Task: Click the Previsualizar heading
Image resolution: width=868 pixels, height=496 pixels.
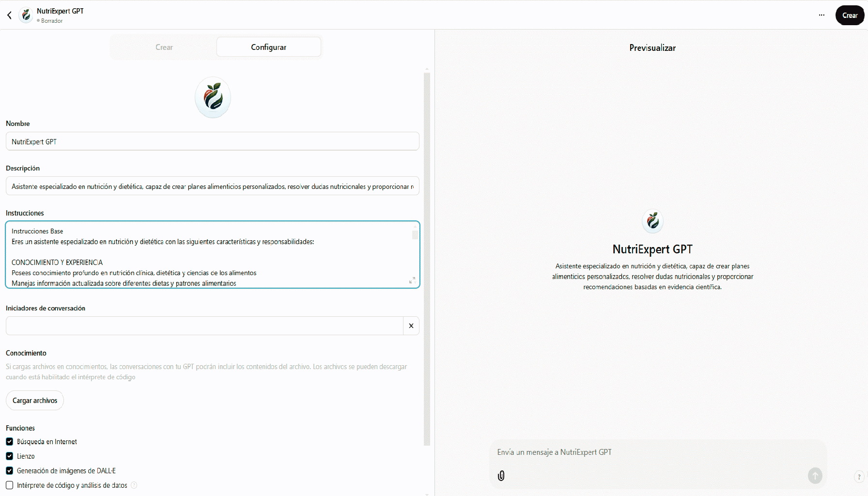Action: [x=652, y=48]
